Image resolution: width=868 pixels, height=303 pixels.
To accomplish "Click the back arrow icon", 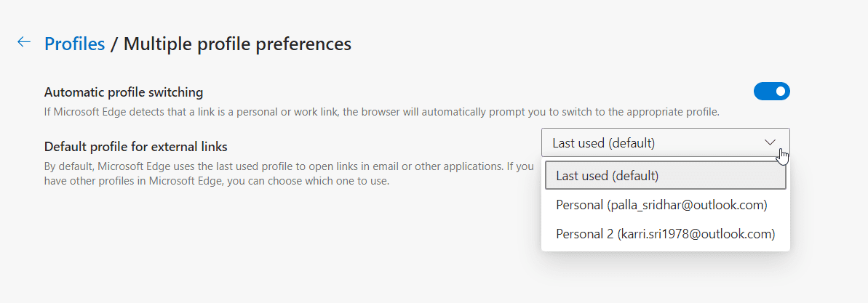I will (24, 42).
